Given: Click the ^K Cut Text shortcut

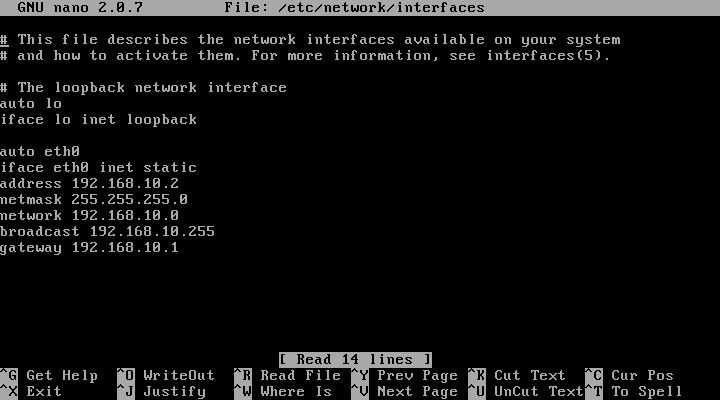Looking at the screenshot, I should point(517,376).
